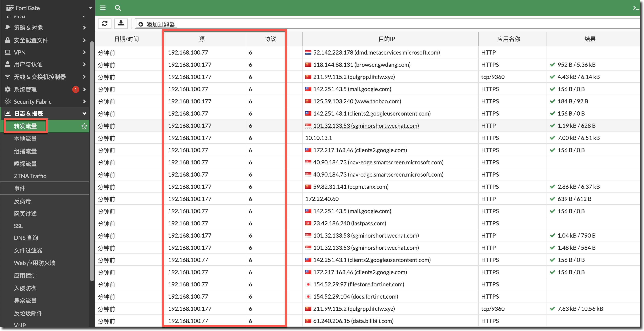Toggle the hamburger menu icon
Viewport: 644px width, 331px height.
coord(103,8)
